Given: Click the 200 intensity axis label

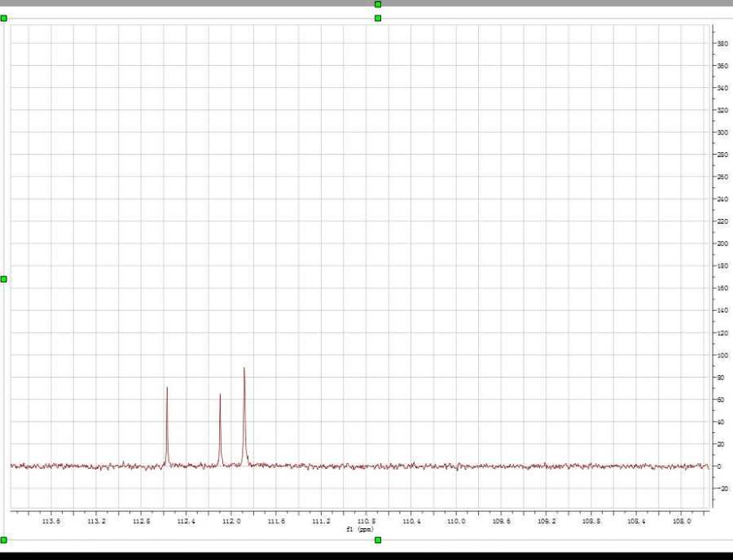Looking at the screenshot, I should pyautogui.click(x=722, y=243).
